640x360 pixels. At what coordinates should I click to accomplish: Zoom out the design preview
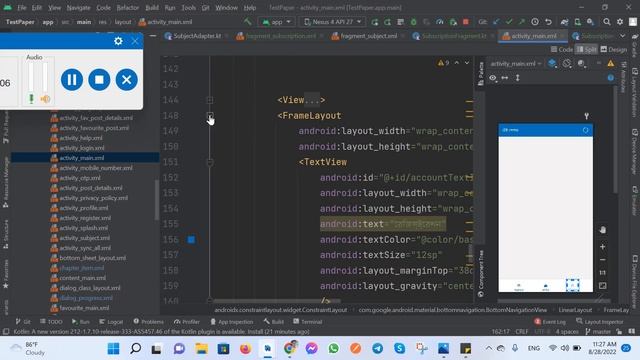602,260
